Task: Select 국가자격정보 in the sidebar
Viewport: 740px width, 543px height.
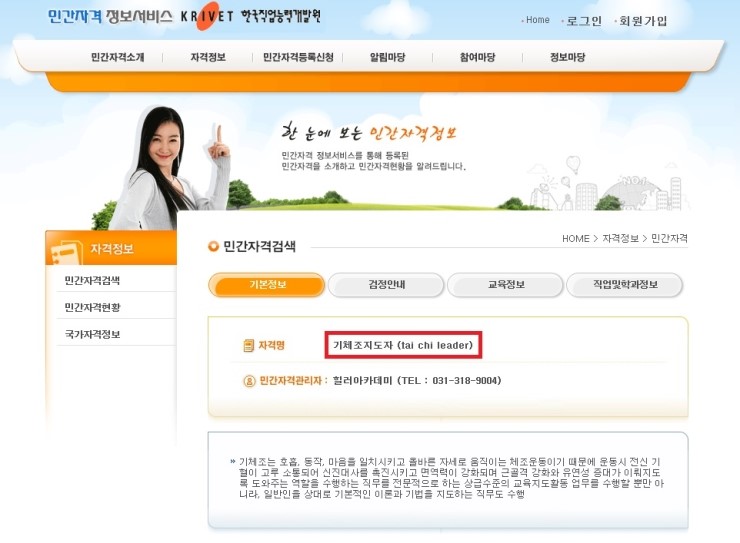Action: click(x=92, y=334)
